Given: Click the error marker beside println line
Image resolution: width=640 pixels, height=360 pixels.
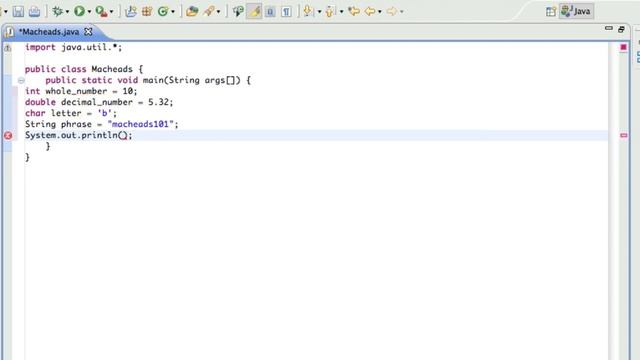Looking at the screenshot, I should point(8,136).
